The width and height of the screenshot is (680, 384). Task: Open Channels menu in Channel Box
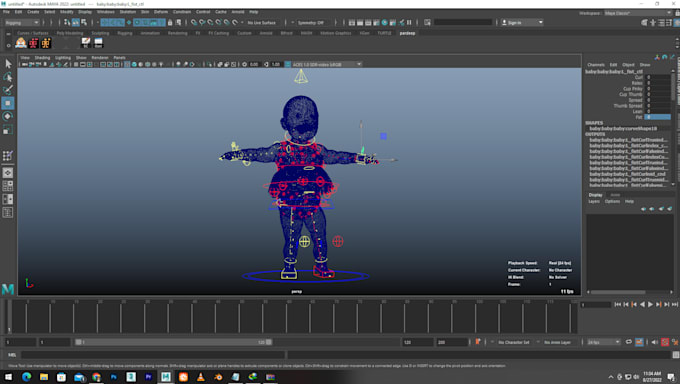tap(596, 65)
